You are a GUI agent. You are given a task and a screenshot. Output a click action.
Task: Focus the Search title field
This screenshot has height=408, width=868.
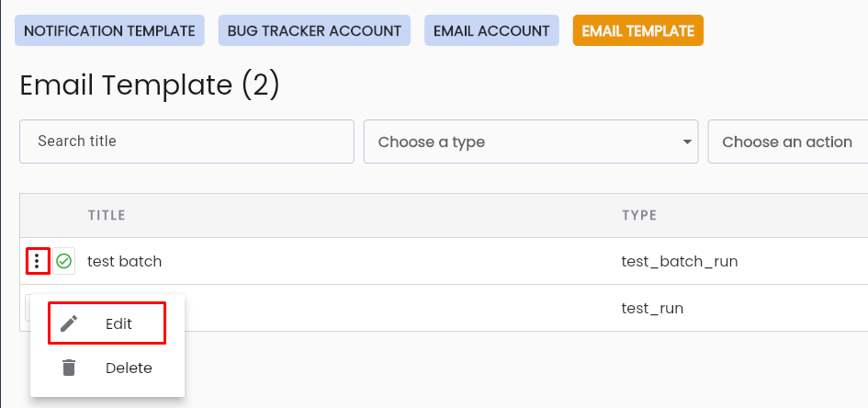186,142
